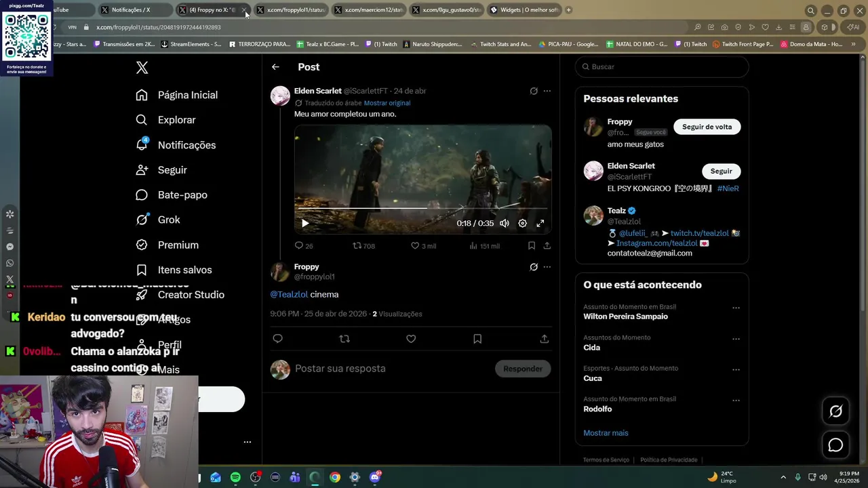Click the X logo in the sidebar
The height and width of the screenshot is (488, 868).
(x=142, y=68)
